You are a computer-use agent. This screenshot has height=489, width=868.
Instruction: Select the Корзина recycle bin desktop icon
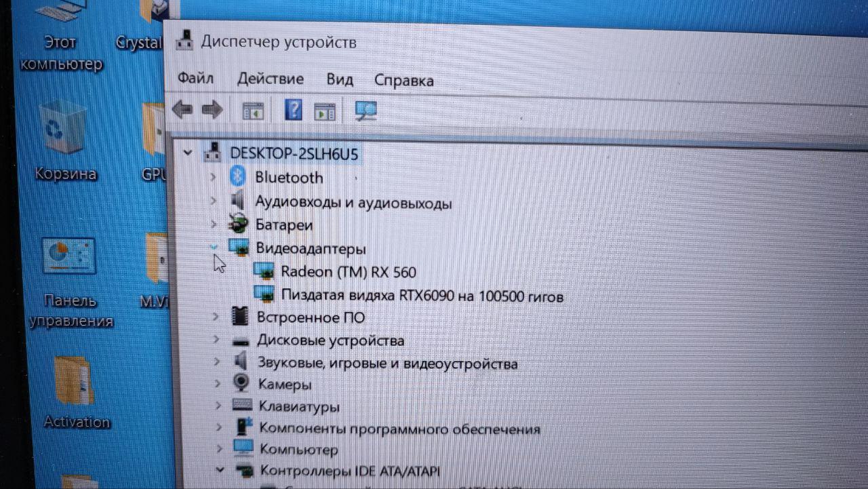coord(65,141)
